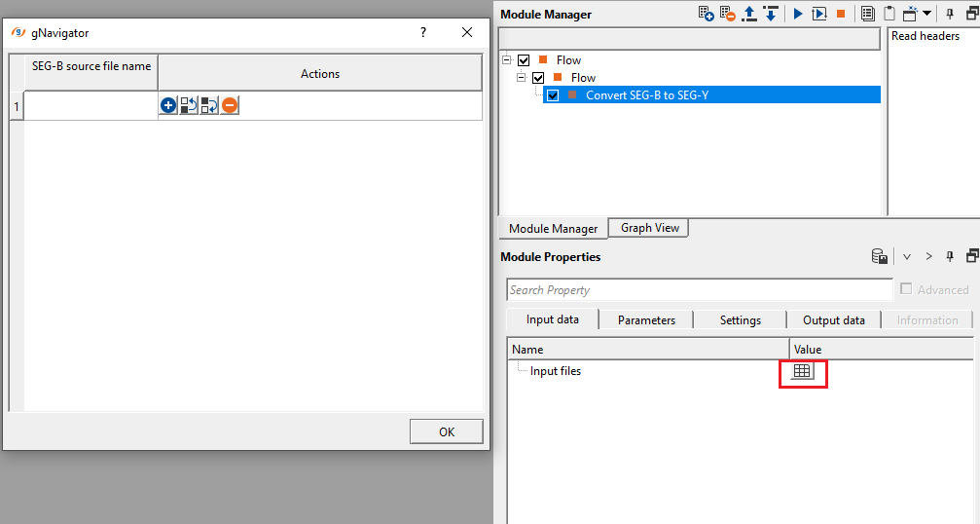Image resolution: width=980 pixels, height=524 pixels.
Task: Click the Search Property input field
Action: [700, 290]
